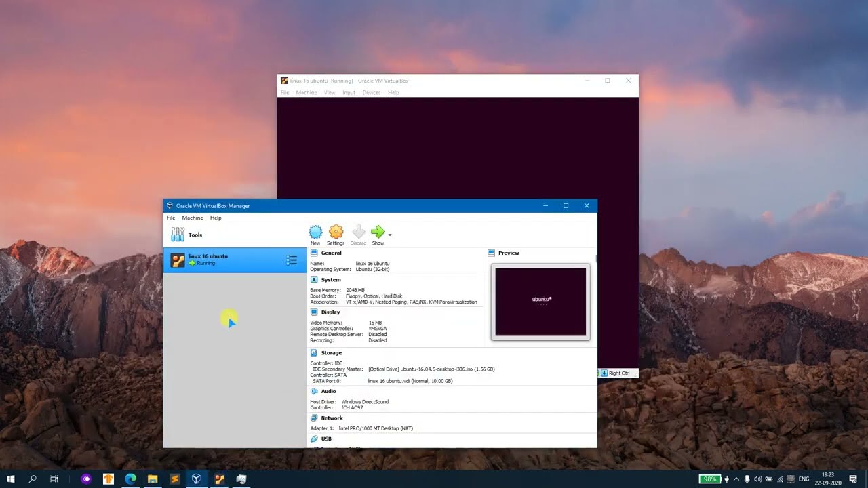Click the Network section heading

pyautogui.click(x=332, y=418)
